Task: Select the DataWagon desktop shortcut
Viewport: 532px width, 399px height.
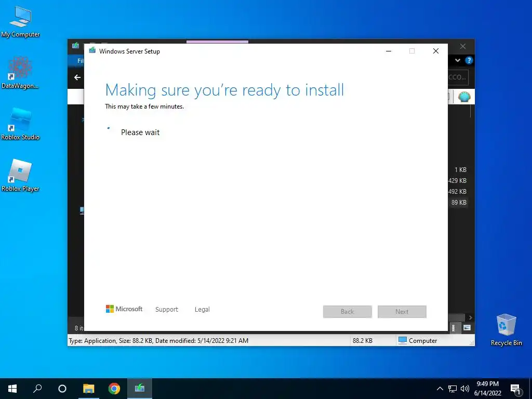Action: pos(20,73)
